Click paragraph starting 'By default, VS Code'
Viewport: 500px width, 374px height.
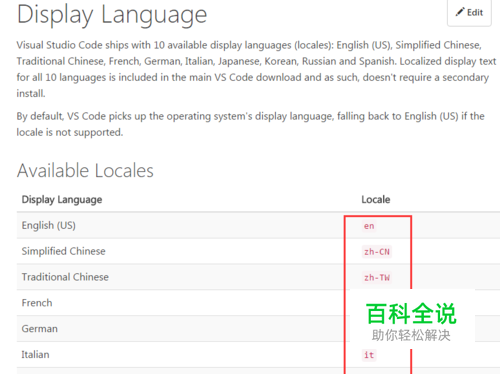tap(250, 124)
